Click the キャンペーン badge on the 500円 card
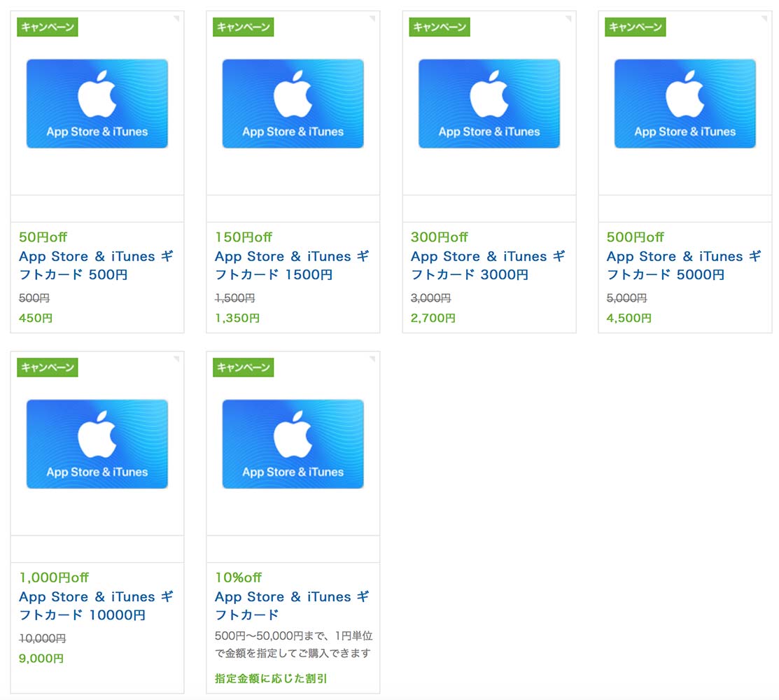The image size is (779, 700). [x=47, y=27]
